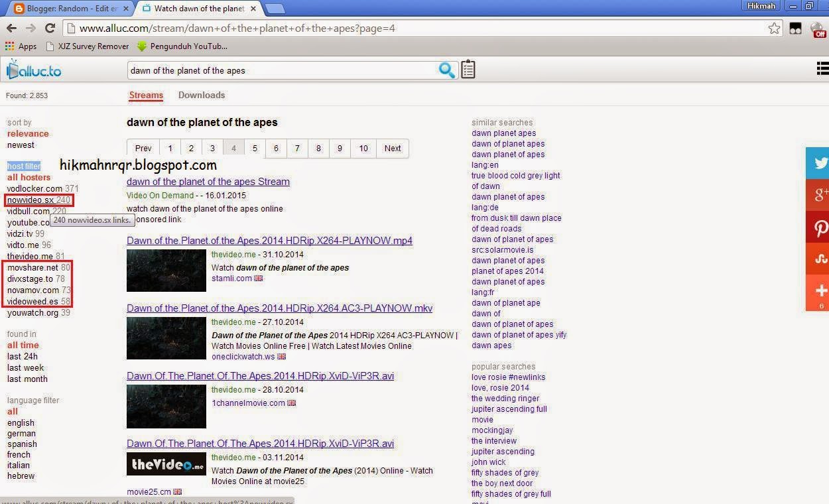The width and height of the screenshot is (829, 504).
Task: Open more sharing options plus button
Action: 818,292
